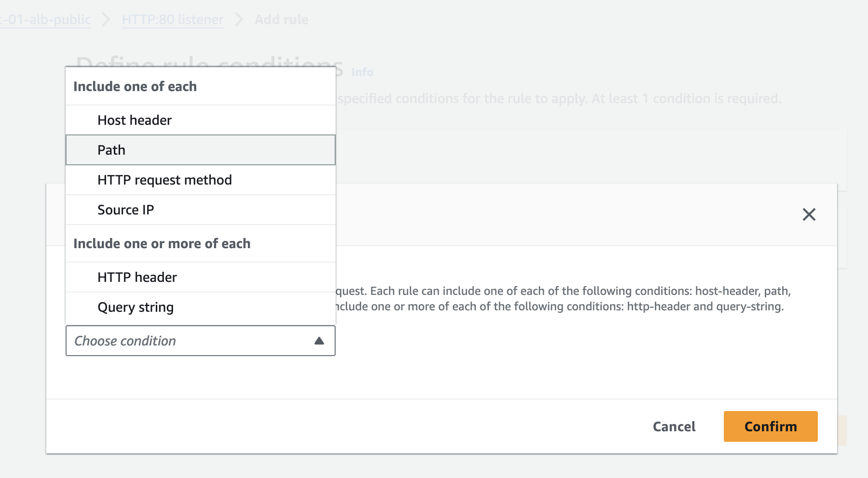Choose the HTTP header condition
Screen dimensions: 868x478
click(x=137, y=277)
